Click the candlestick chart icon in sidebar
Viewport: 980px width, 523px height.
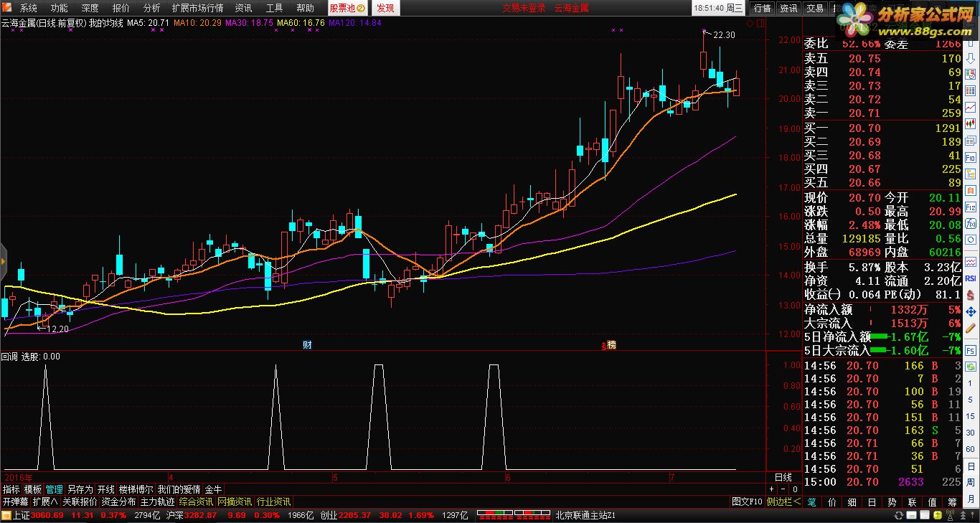pyautogui.click(x=971, y=124)
